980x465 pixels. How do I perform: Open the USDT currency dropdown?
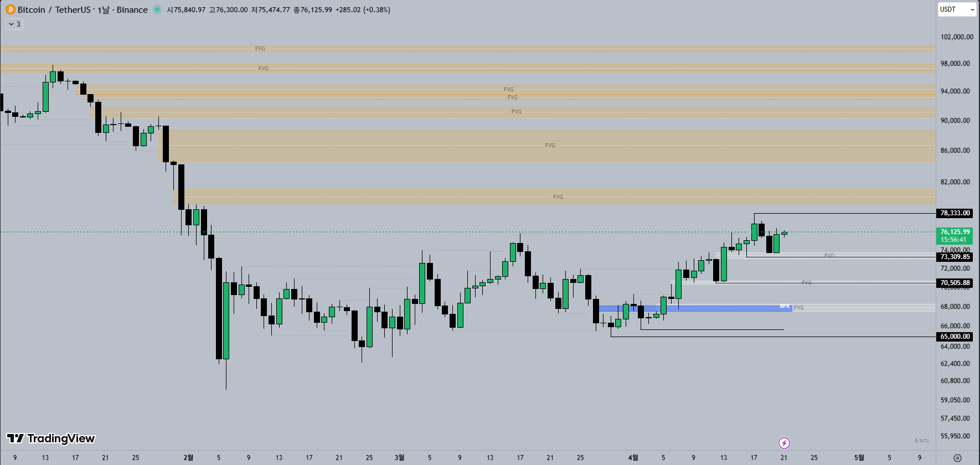(956, 9)
